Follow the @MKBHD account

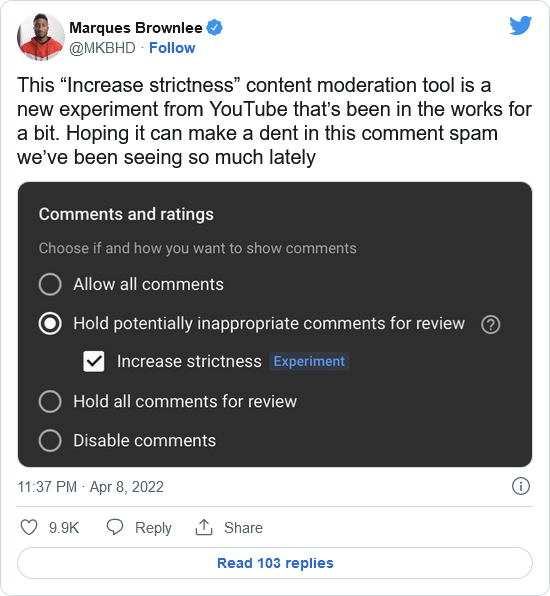172,48
